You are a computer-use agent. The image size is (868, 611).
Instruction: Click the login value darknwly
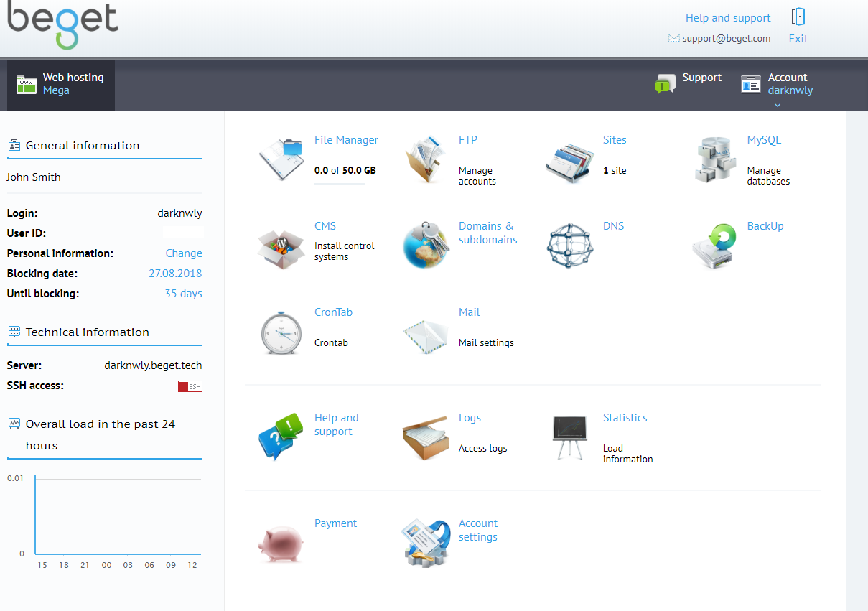tap(179, 213)
